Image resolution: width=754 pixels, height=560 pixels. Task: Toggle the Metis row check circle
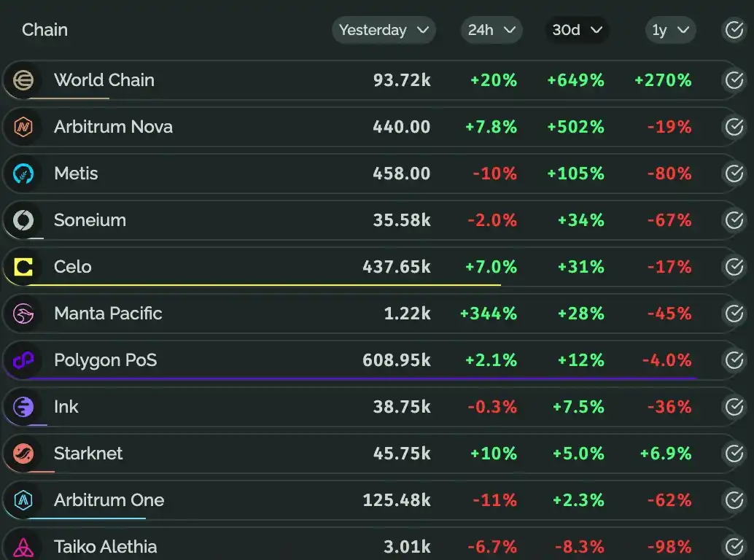734,174
